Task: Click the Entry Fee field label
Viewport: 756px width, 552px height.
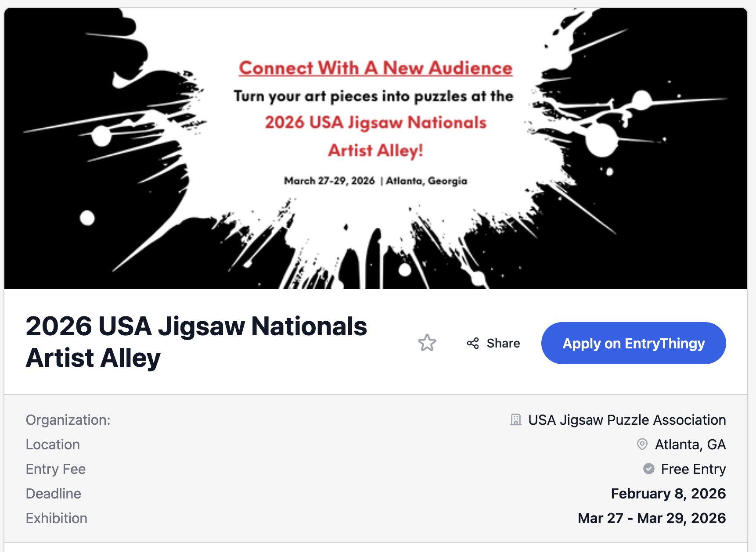Action: tap(56, 469)
